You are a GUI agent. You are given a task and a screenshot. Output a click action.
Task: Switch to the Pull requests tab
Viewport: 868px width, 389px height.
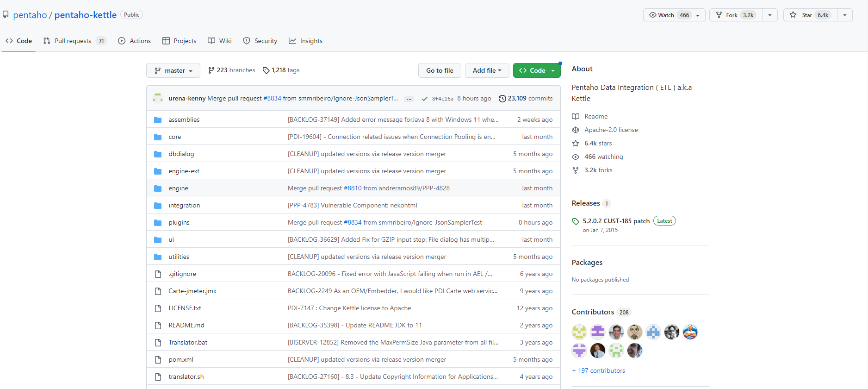74,41
